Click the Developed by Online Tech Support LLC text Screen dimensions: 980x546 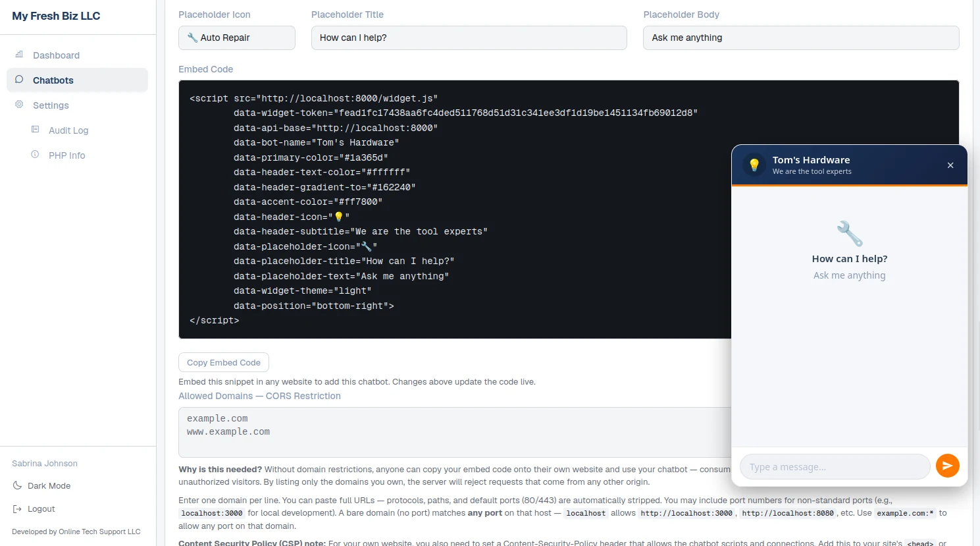pyautogui.click(x=76, y=532)
